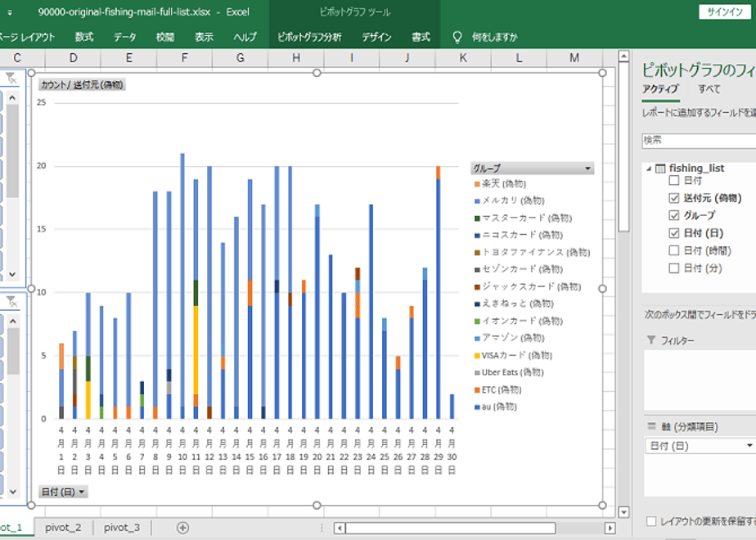Click the horizontal scrollbar thumb
This screenshot has width=756, height=540.
pos(450,528)
